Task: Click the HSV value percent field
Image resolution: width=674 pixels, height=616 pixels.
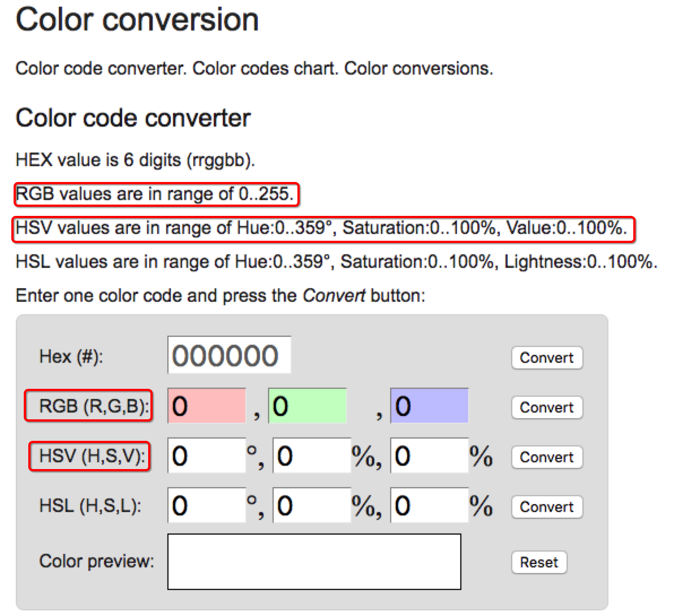Action: pos(429,456)
